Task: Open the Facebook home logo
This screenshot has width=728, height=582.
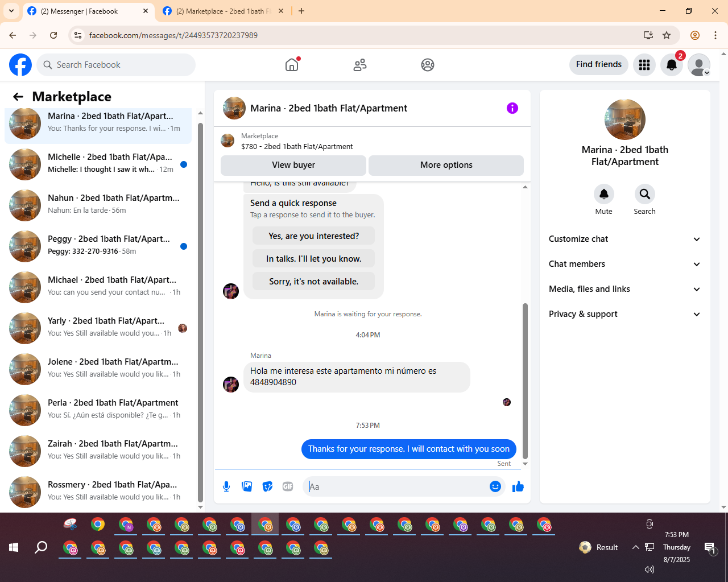Action: coord(20,65)
